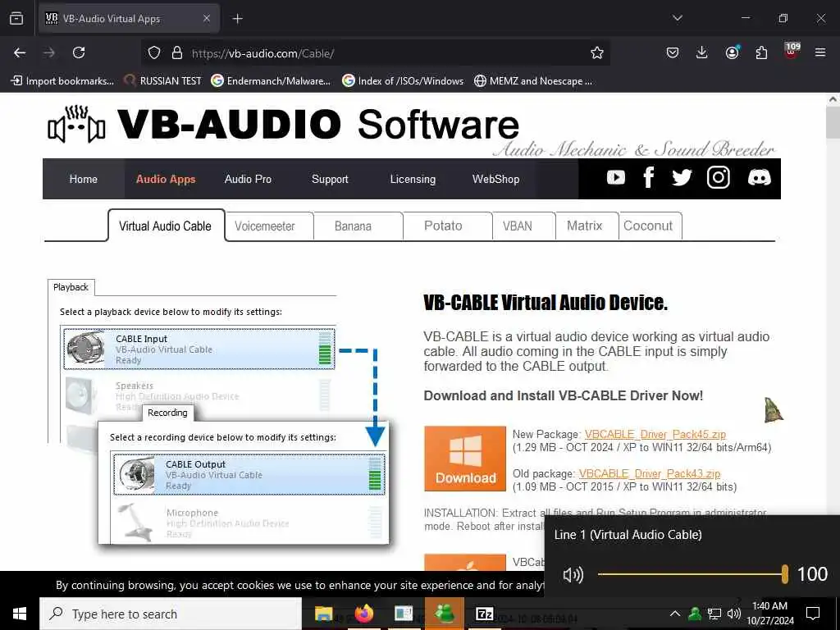Bookmark page with star icon
Image resolution: width=840 pixels, height=630 pixels.
[x=597, y=52]
